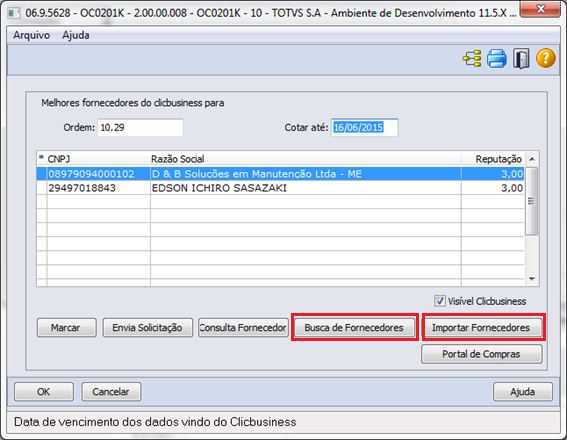
Task: Confirm with the OK button
Action: click(x=44, y=392)
